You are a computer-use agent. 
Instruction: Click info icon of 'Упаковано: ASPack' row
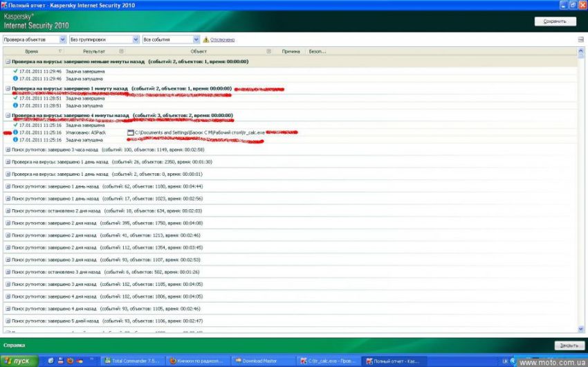point(15,132)
